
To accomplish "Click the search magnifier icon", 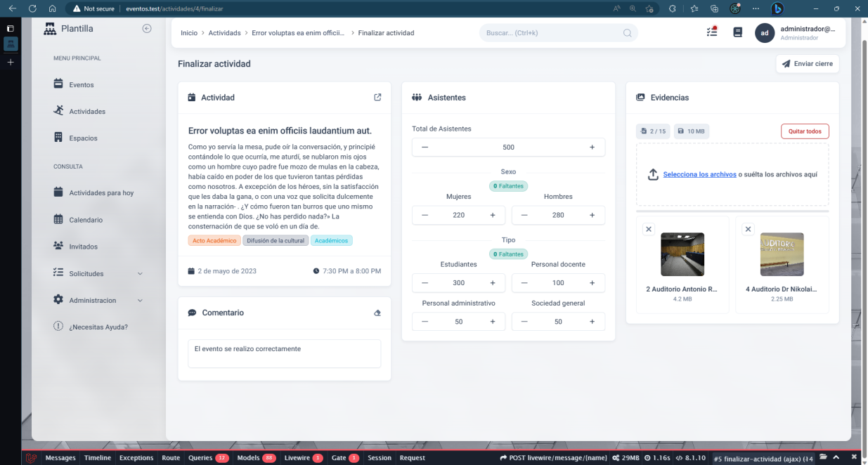I will tap(627, 33).
